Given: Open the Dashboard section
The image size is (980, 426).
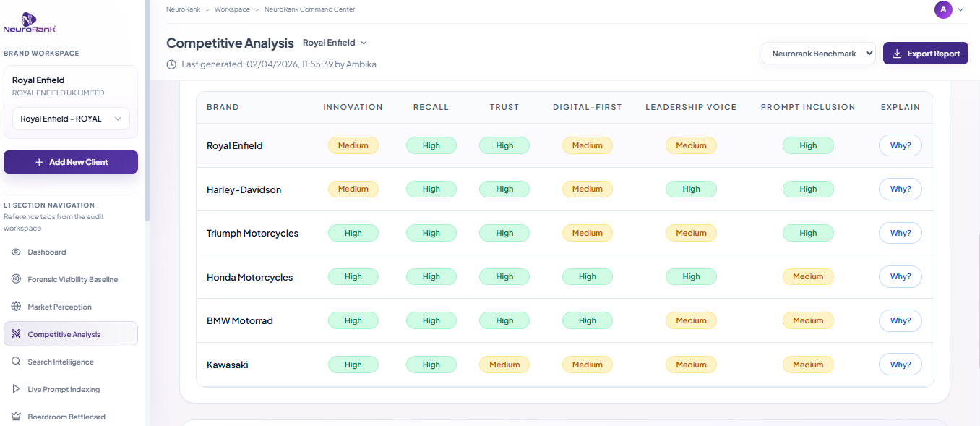Looking at the screenshot, I should (71, 252).
